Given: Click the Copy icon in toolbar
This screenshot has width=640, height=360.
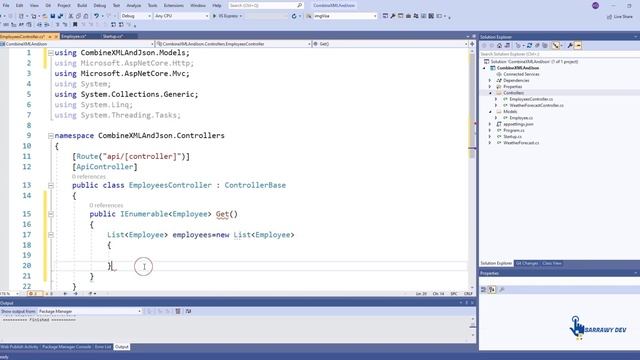Looking at the screenshot, I should pos(78,16).
